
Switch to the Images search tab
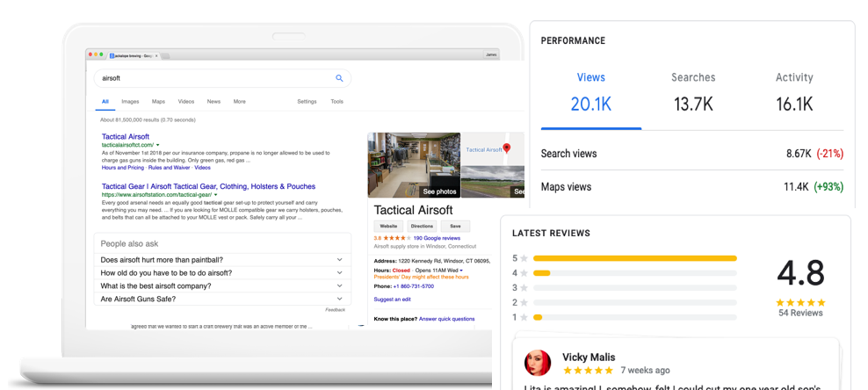pos(130,102)
